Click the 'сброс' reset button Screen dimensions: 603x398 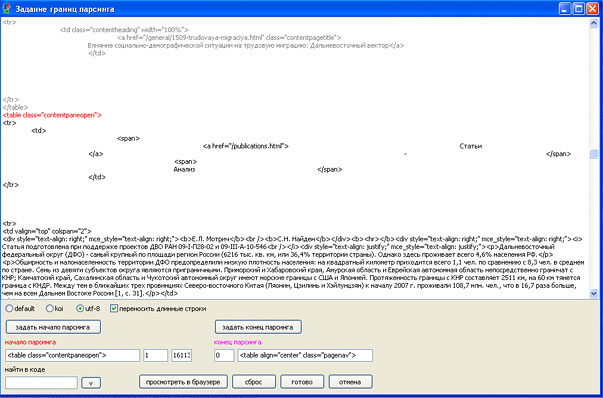(253, 382)
